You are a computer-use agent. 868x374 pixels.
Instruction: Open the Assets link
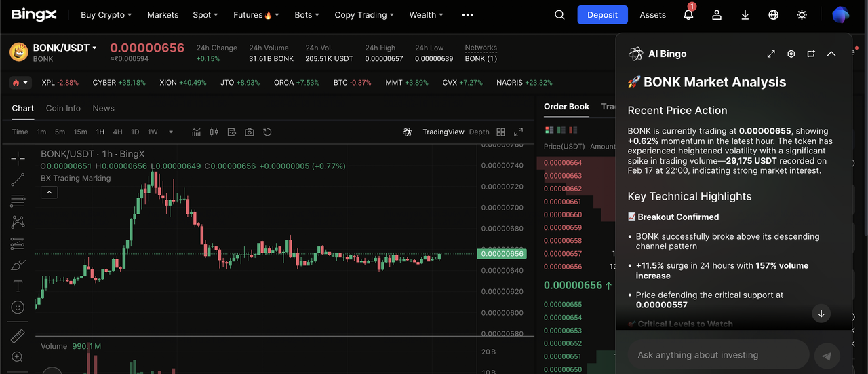pos(652,15)
